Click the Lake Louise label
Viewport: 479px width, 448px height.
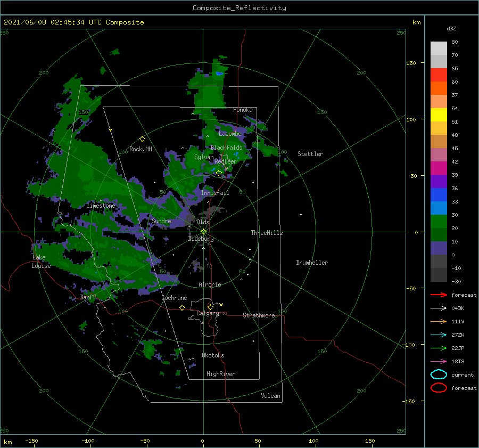[41, 262]
